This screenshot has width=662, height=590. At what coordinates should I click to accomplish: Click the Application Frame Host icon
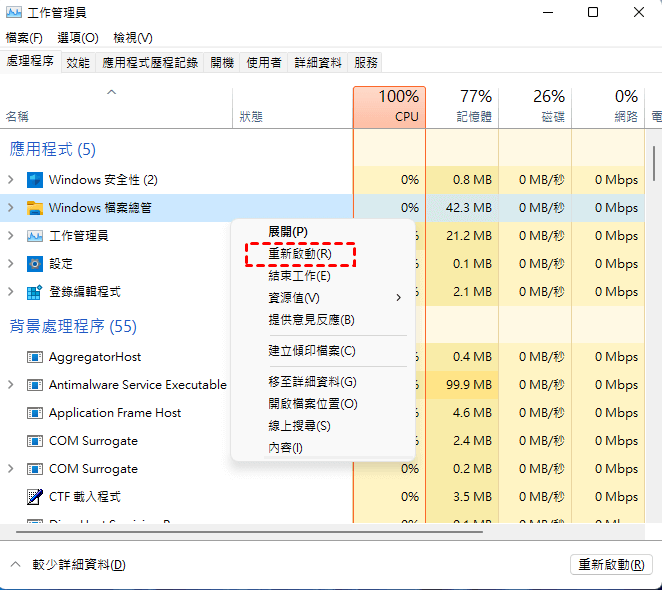click(35, 413)
